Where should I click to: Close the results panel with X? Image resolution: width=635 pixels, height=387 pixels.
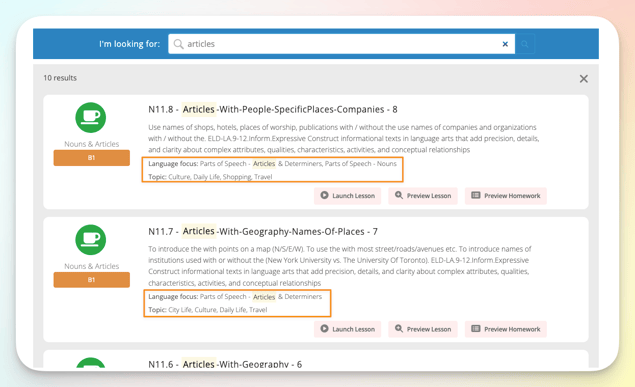[584, 79]
